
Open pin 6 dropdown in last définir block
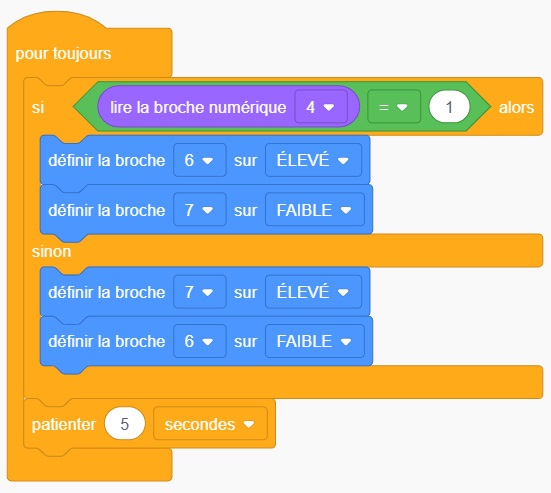pyautogui.click(x=200, y=341)
